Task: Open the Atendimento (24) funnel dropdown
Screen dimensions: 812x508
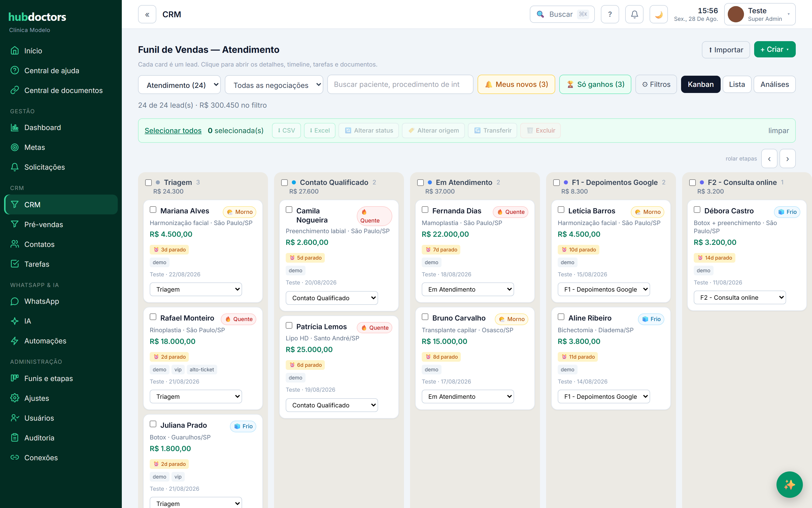Action: point(179,85)
